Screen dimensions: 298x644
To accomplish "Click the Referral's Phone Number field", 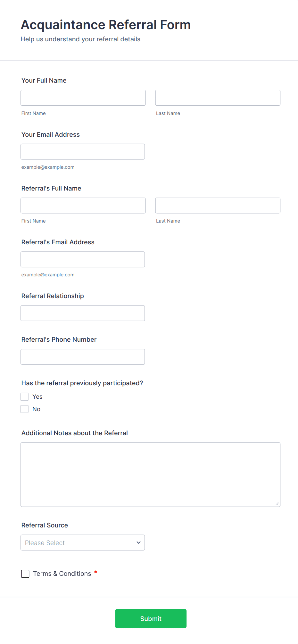I will click(x=83, y=356).
